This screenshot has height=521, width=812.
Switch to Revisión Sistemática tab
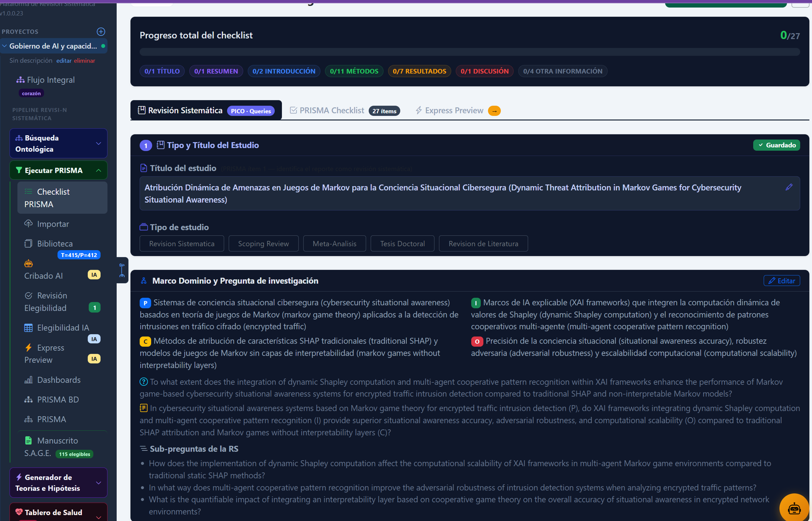pos(206,110)
